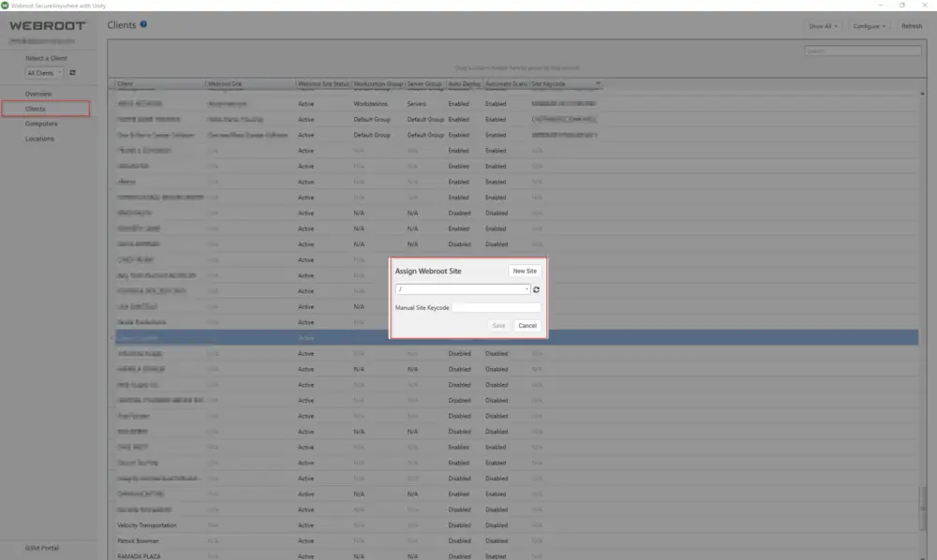Click the Webroot app icon in title bar
The height and width of the screenshot is (560, 937).
5,6
